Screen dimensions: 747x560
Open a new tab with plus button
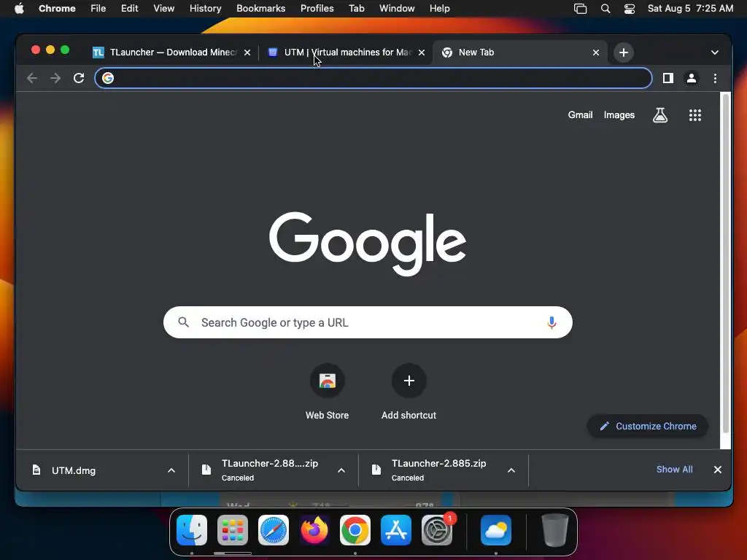pyautogui.click(x=623, y=52)
